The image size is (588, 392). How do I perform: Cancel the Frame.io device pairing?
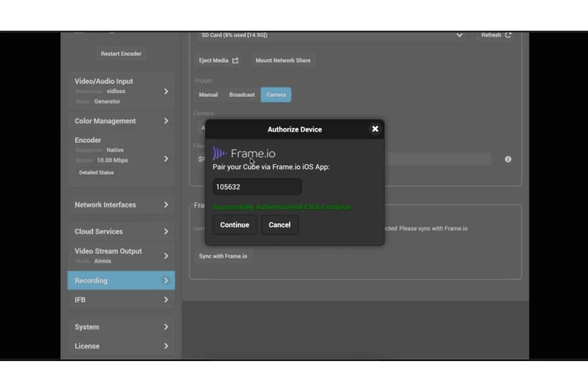[x=279, y=225]
